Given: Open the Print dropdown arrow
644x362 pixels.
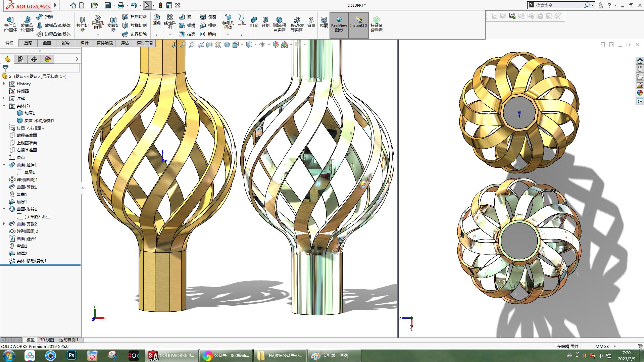Looking at the screenshot, I should tap(127, 5).
